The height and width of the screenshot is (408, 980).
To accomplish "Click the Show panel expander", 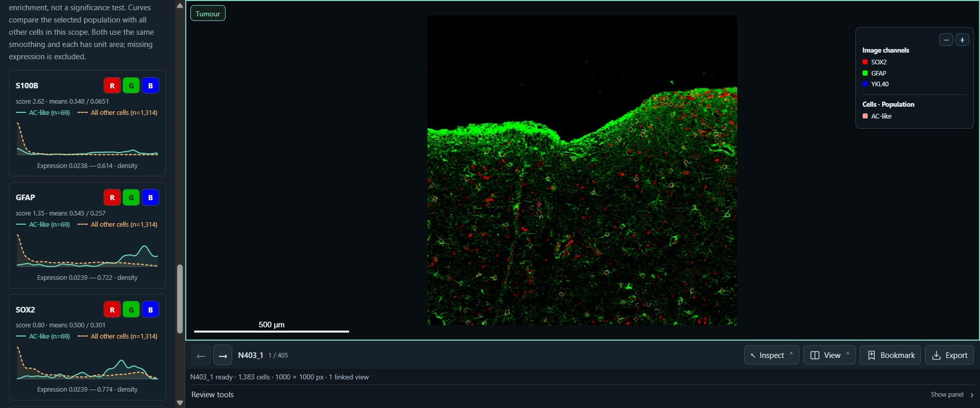I will tap(952, 394).
